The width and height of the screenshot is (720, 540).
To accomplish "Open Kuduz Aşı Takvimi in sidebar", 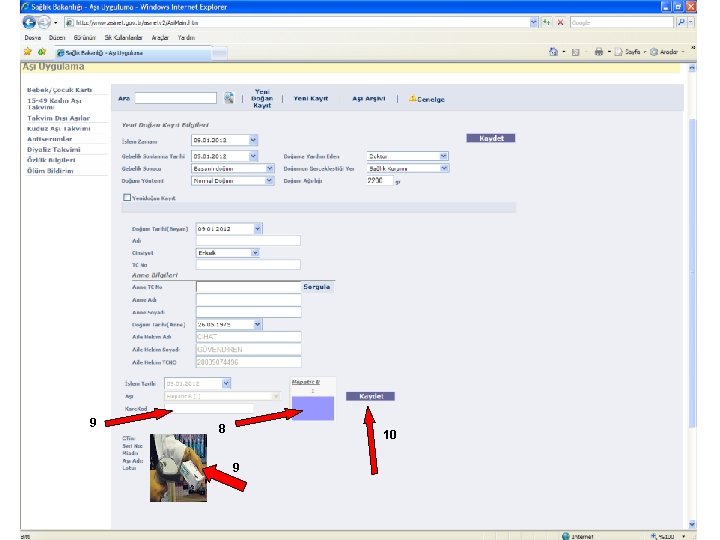I will pyautogui.click(x=58, y=129).
